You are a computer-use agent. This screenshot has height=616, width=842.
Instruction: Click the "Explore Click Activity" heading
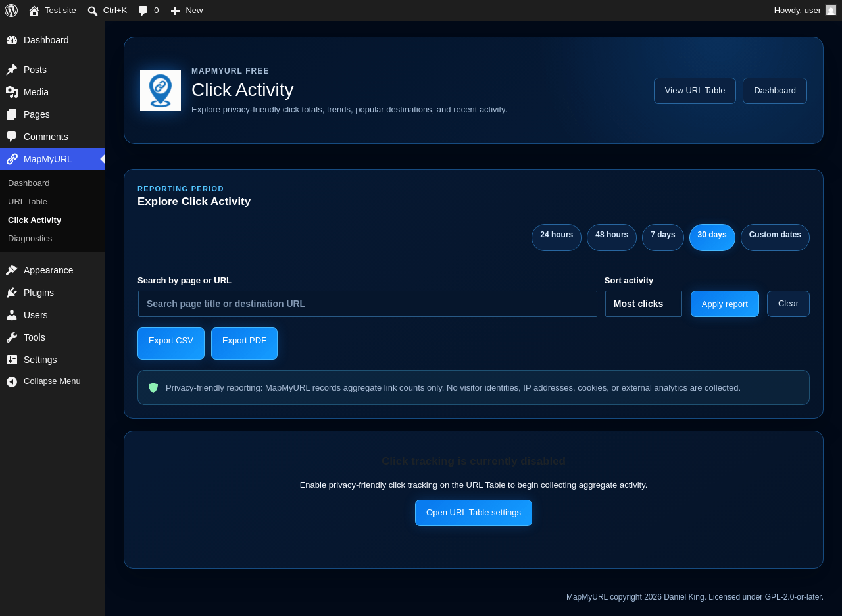[x=194, y=202]
